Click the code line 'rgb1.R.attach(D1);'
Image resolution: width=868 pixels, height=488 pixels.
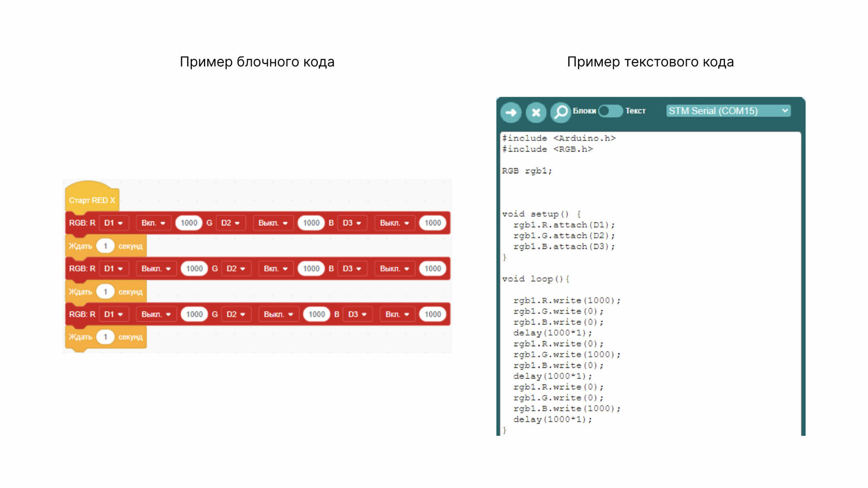pos(564,225)
